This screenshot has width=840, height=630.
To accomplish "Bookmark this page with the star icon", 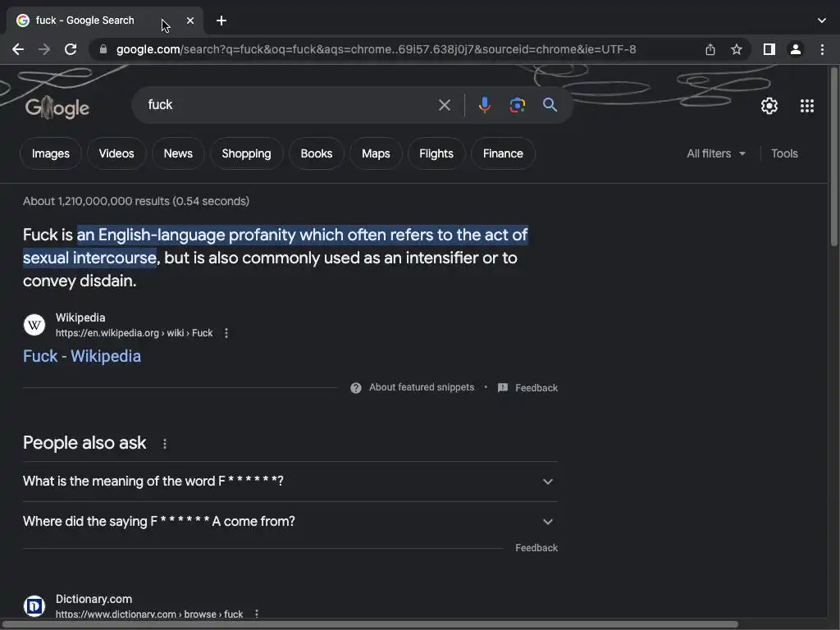I will [x=737, y=49].
